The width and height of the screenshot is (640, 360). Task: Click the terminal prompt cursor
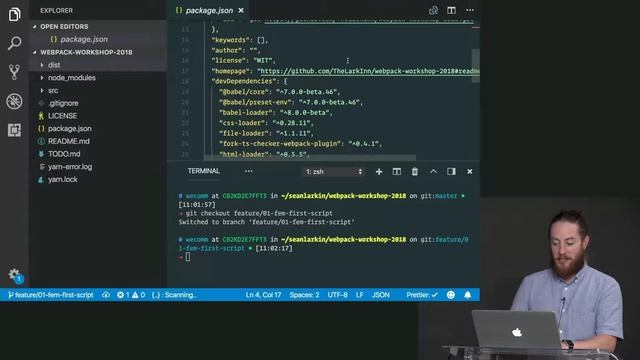pyautogui.click(x=187, y=257)
